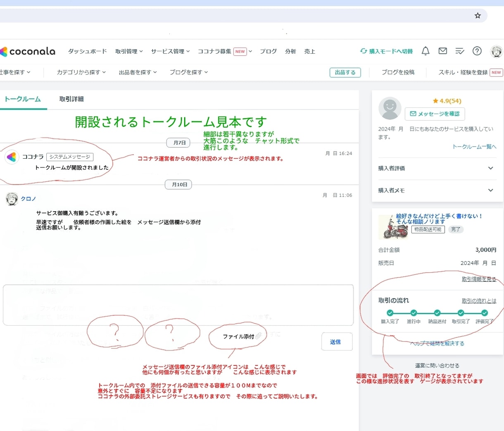
Task: Click the システムメッセージ label
Action: coord(70,157)
